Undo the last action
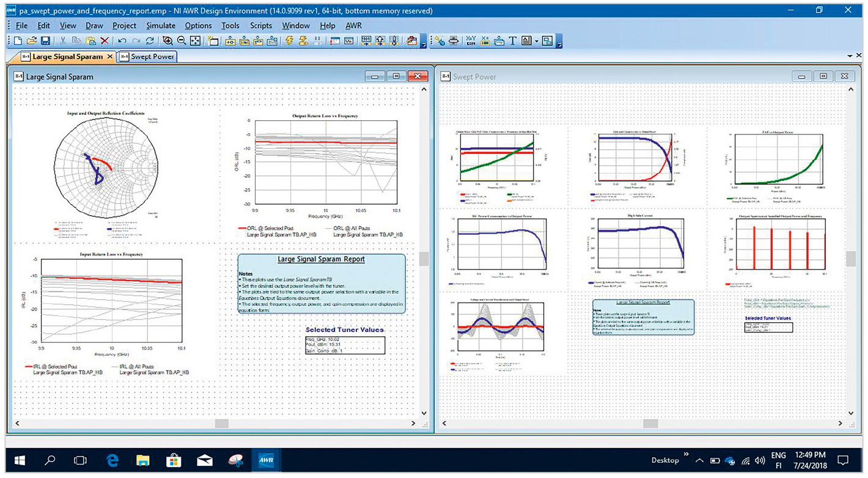Viewport: 868px width, 478px height. pos(122,41)
